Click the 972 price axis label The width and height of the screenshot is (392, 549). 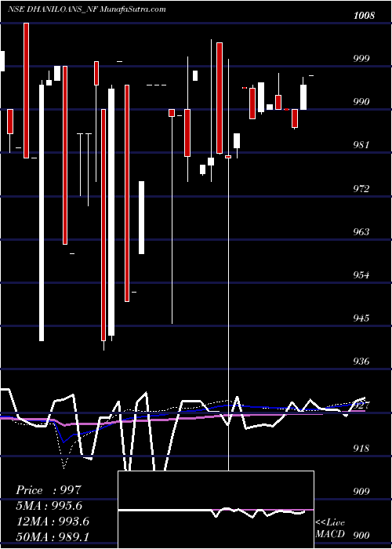(360, 189)
